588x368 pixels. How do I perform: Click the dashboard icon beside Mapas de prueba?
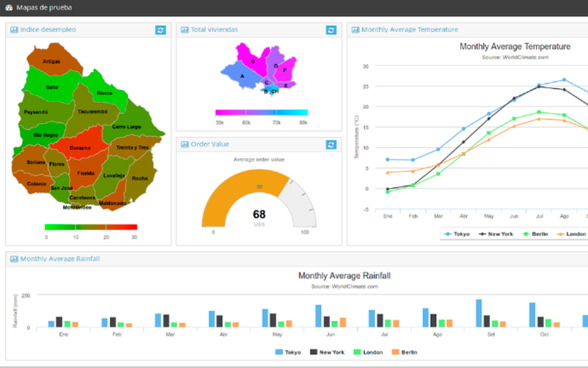[9, 8]
